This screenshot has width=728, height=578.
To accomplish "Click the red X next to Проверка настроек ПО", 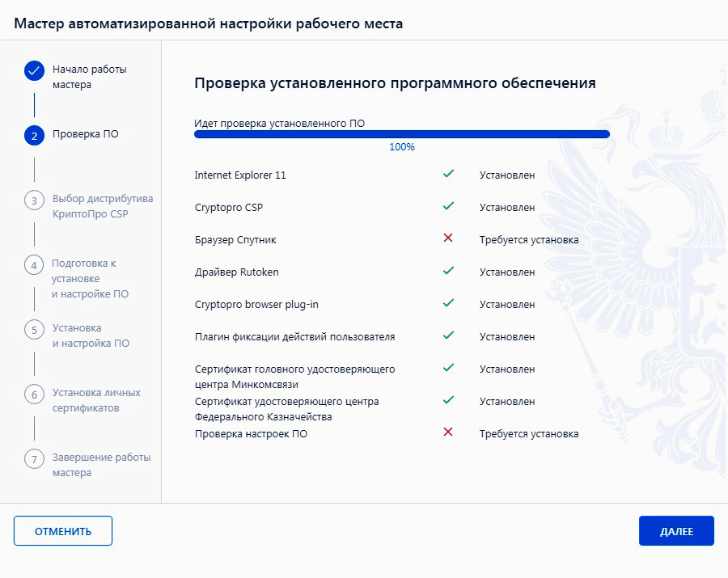I will [448, 433].
